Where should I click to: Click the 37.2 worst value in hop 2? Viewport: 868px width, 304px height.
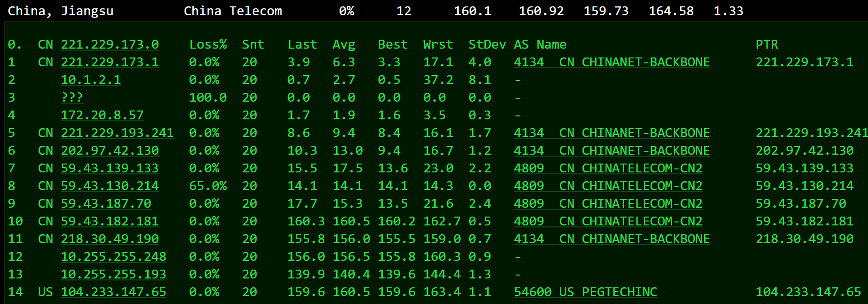tap(438, 80)
